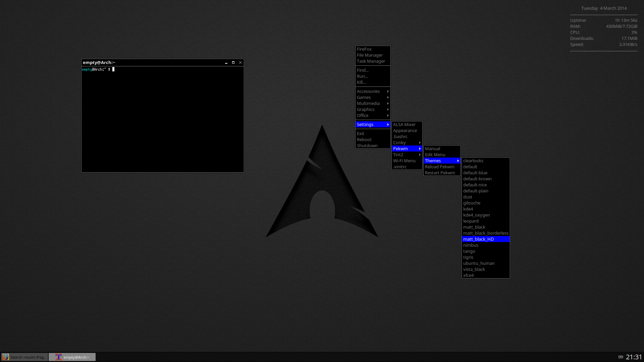644x362 pixels.
Task: Expand the Graphics submenu
Action: (x=373, y=109)
